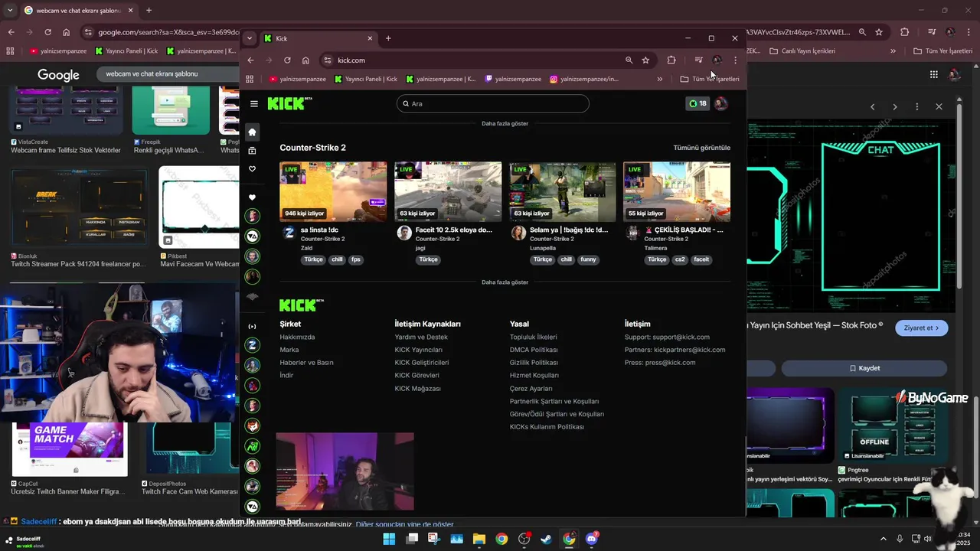980x551 pixels.
Task: Open apps grid in Kick window bookmarks bar
Action: click(x=250, y=79)
